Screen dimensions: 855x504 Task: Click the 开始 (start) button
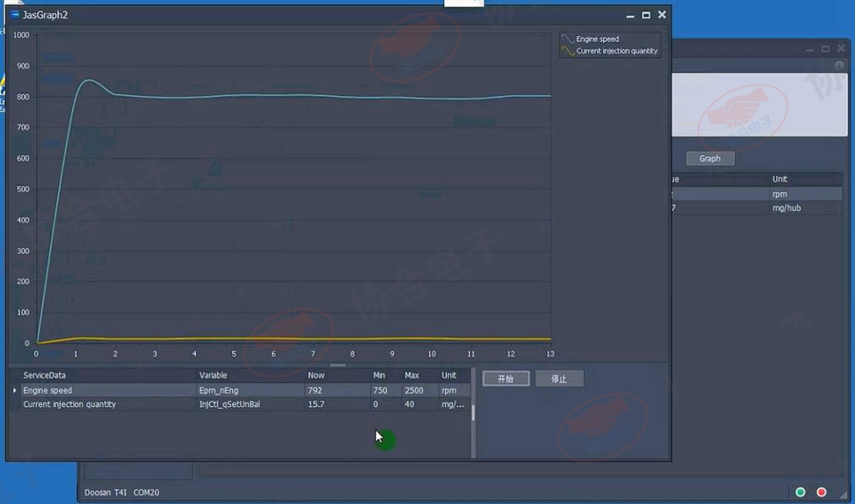click(x=505, y=378)
